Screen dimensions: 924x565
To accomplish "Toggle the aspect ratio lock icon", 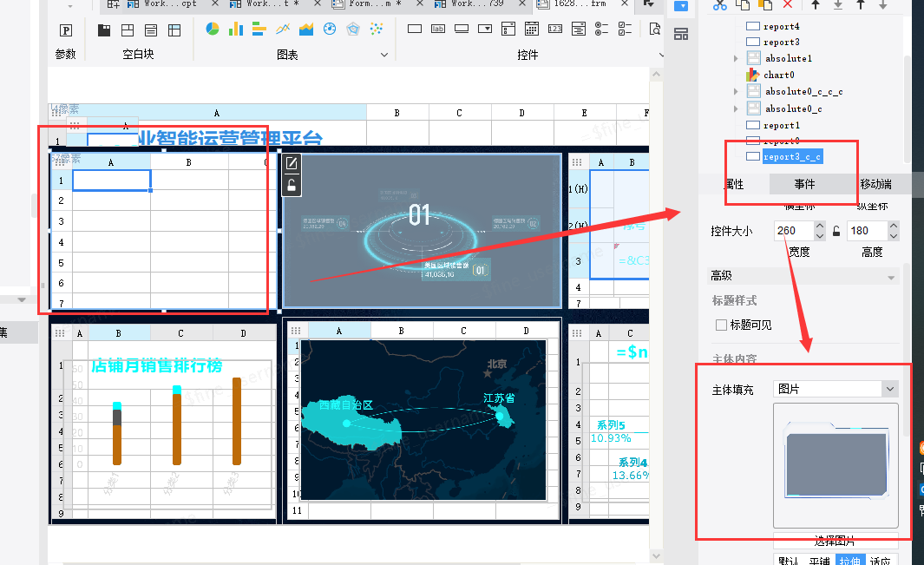I will (836, 231).
